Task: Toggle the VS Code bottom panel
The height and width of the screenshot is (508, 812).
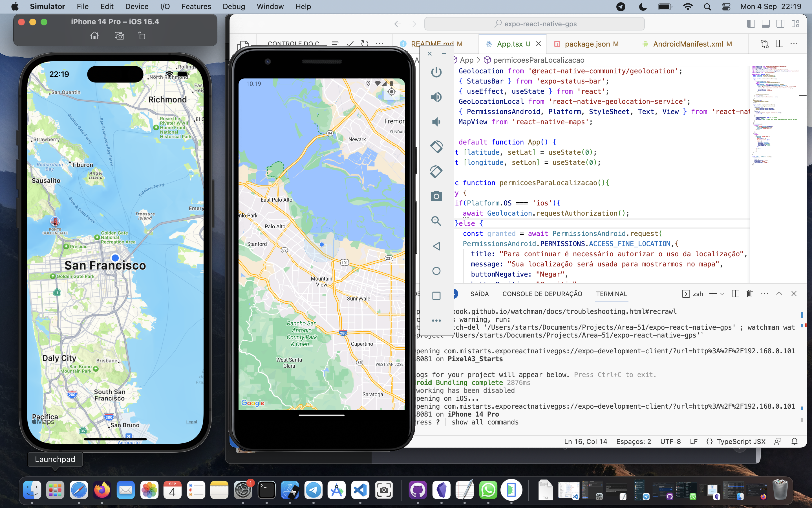Action: (x=766, y=24)
